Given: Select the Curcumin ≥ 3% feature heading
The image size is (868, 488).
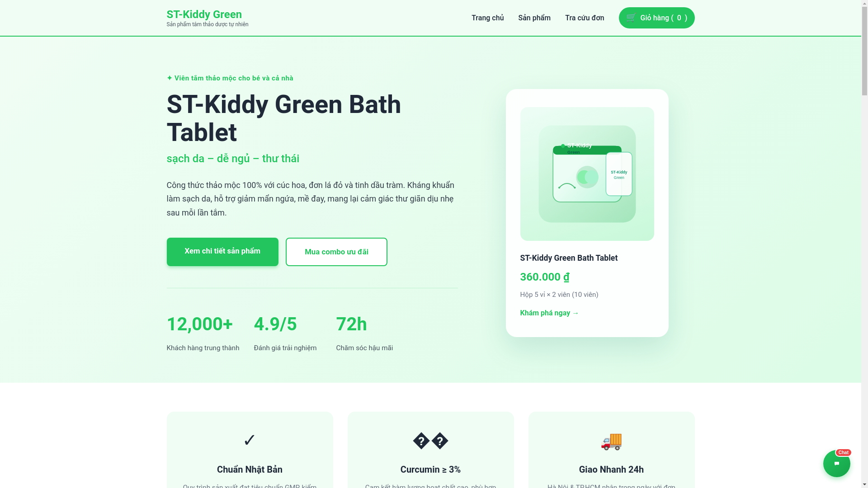Looking at the screenshot, I should pos(430,470).
